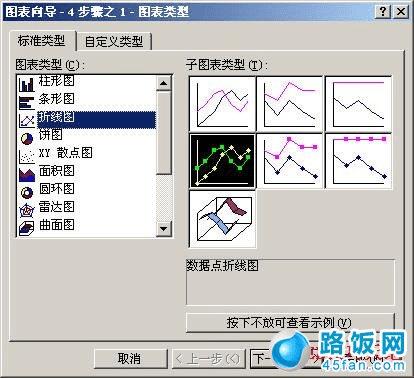Select the area chart (面积图) icon
The image size is (414, 378).
(27, 174)
